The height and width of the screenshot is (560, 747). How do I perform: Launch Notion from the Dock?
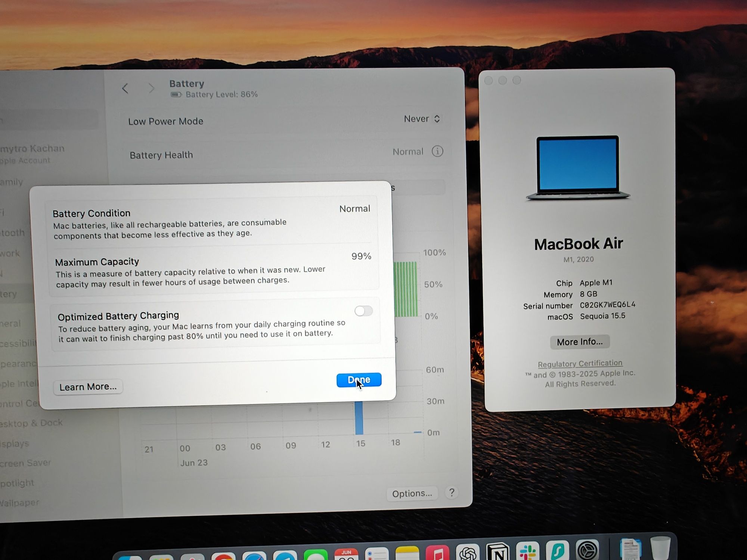coord(498,551)
